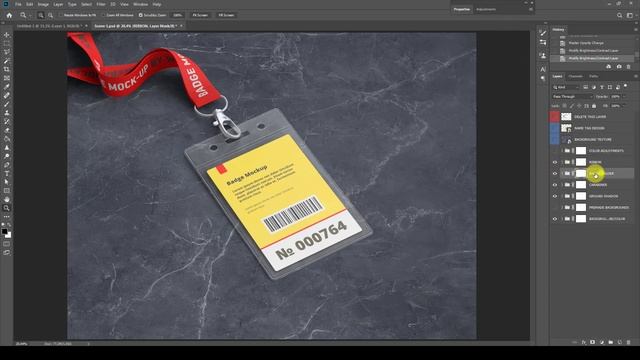Click the Fit Screen button
This screenshot has width=640, height=360.
pos(200,15)
